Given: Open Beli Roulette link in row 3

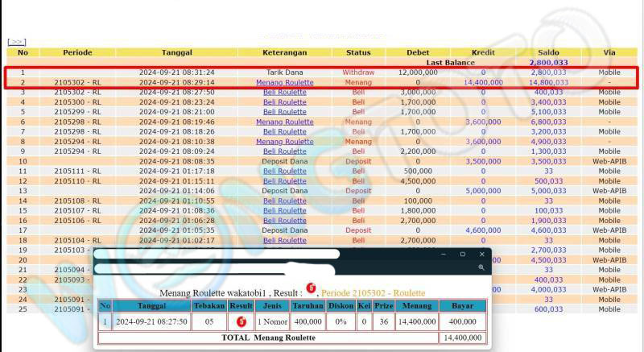Looking at the screenshot, I should [285, 92].
